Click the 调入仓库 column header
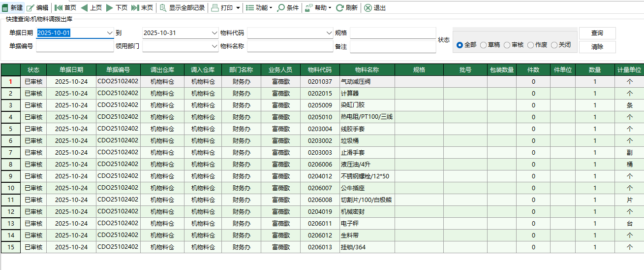 (203, 70)
